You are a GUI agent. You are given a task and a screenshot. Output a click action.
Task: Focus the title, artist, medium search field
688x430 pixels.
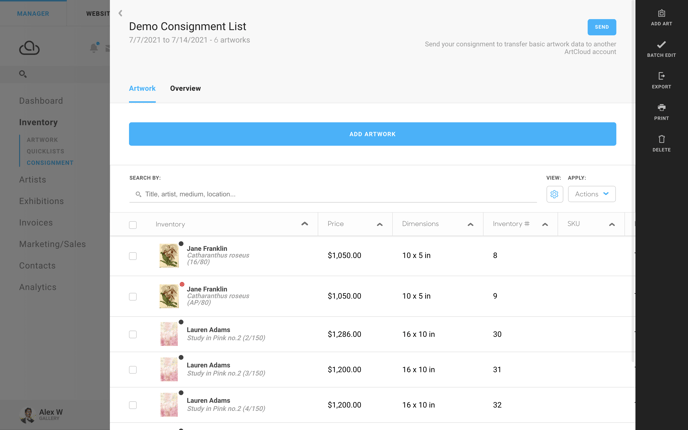[333, 194]
